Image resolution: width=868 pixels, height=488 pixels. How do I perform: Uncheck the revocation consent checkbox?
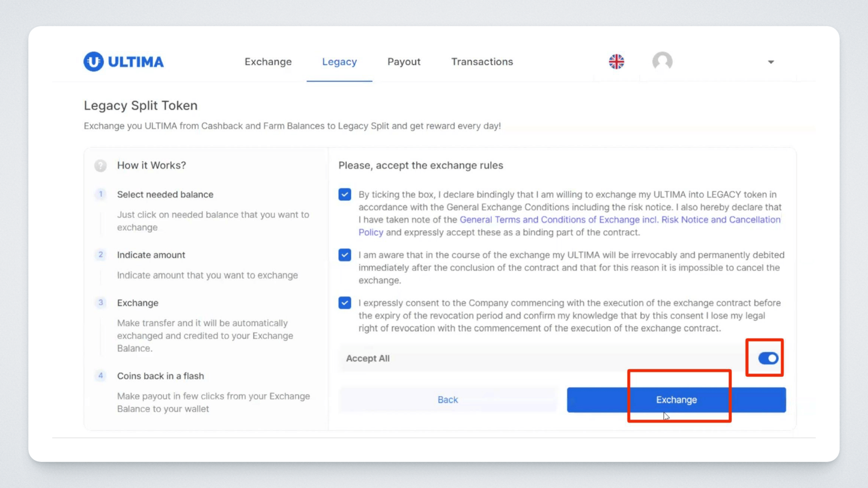tap(344, 303)
